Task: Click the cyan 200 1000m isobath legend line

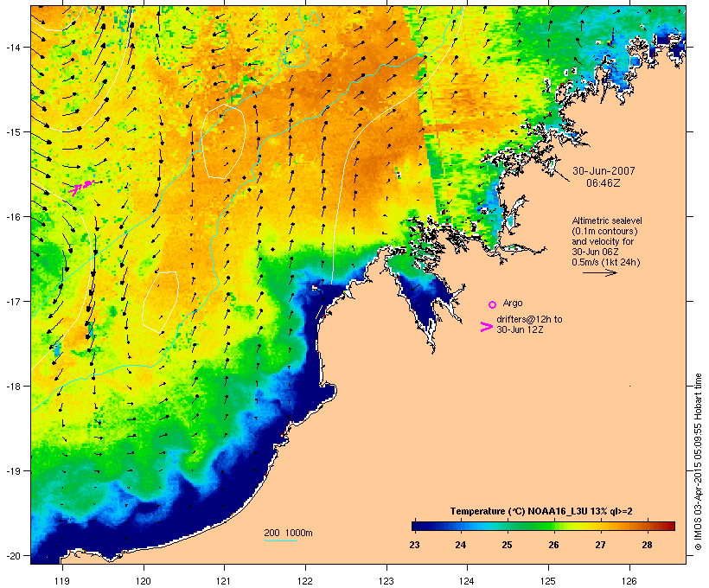Action: click(280, 540)
